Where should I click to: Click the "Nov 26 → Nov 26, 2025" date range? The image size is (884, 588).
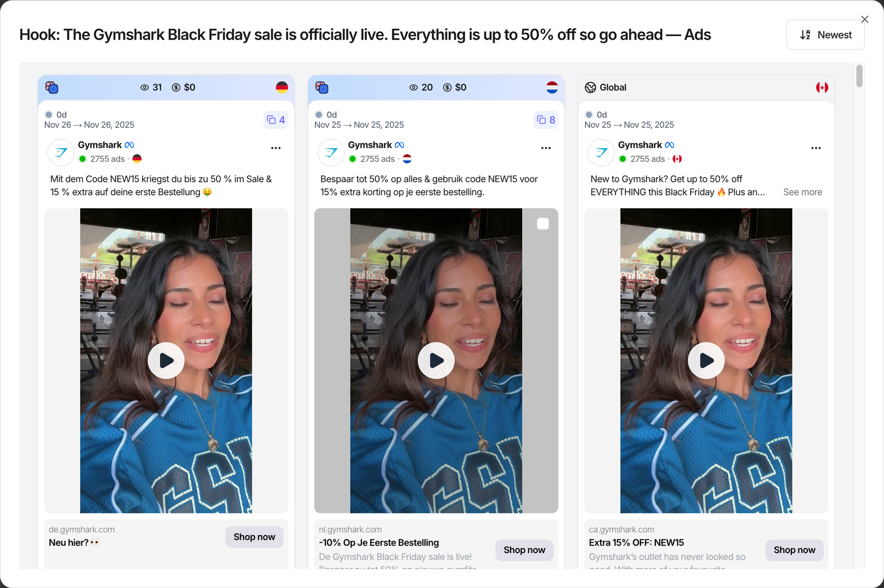point(89,125)
